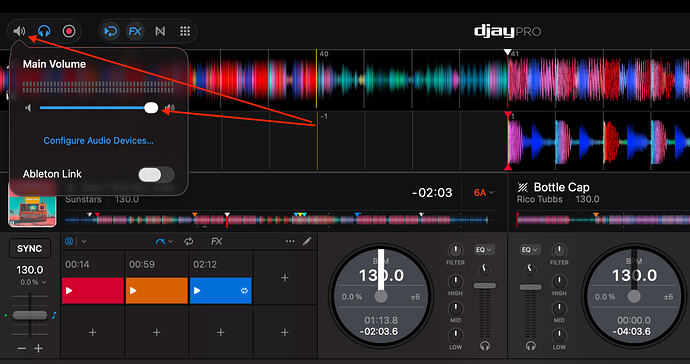The height and width of the screenshot is (364, 690).
Task: Edit cue points with the pencil icon
Action: [307, 241]
